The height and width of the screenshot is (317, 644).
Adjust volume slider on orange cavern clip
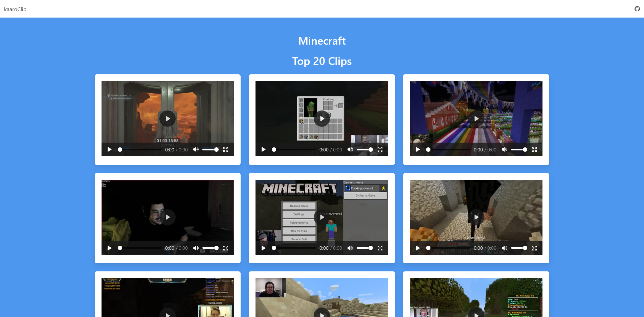[210, 149]
